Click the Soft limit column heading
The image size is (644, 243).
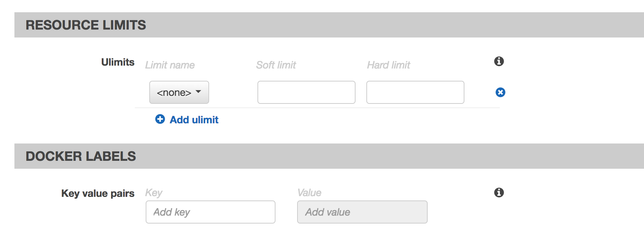point(276,65)
